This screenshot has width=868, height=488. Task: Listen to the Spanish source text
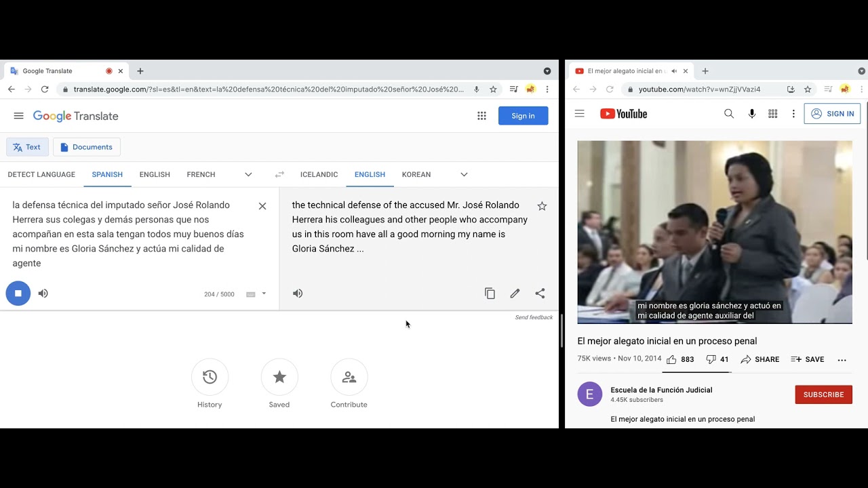[43, 293]
